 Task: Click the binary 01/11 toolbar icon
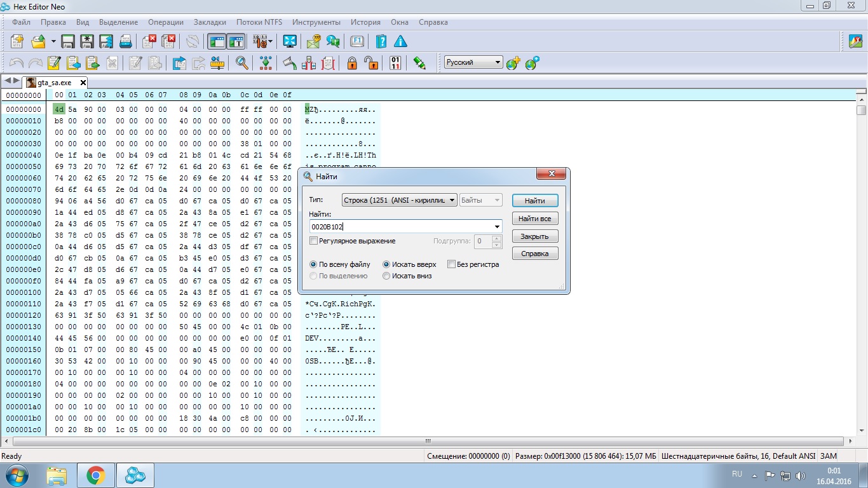(x=395, y=63)
